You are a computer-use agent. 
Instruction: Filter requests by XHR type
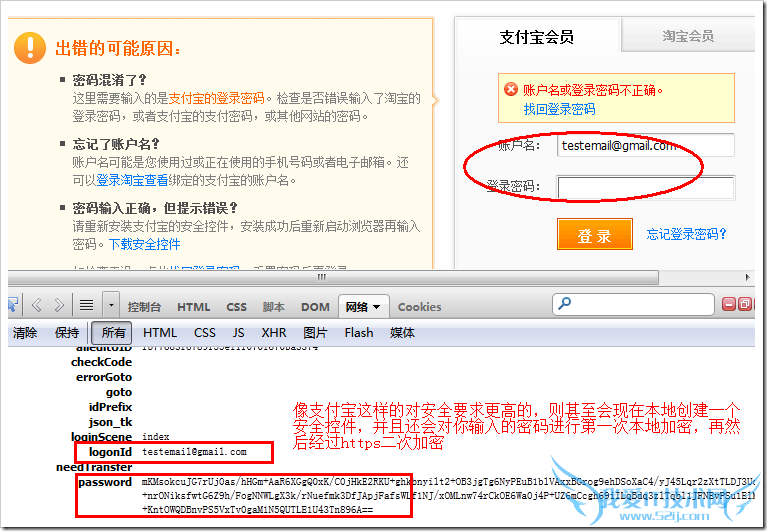tap(273, 333)
